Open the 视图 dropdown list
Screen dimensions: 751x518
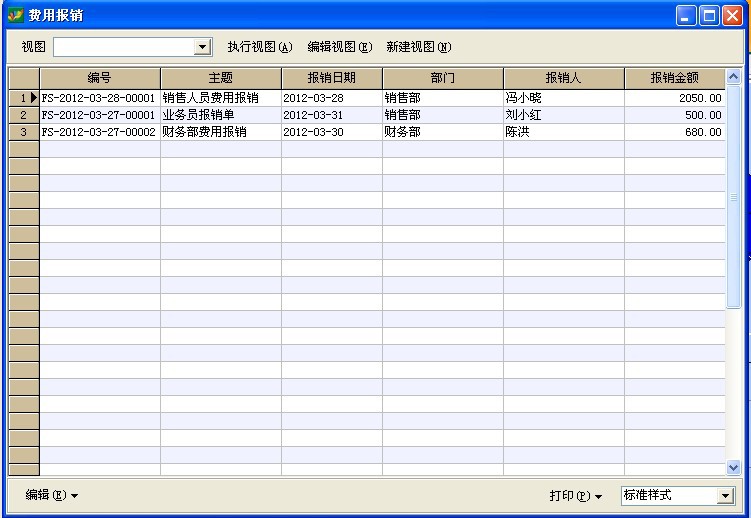[x=203, y=47]
